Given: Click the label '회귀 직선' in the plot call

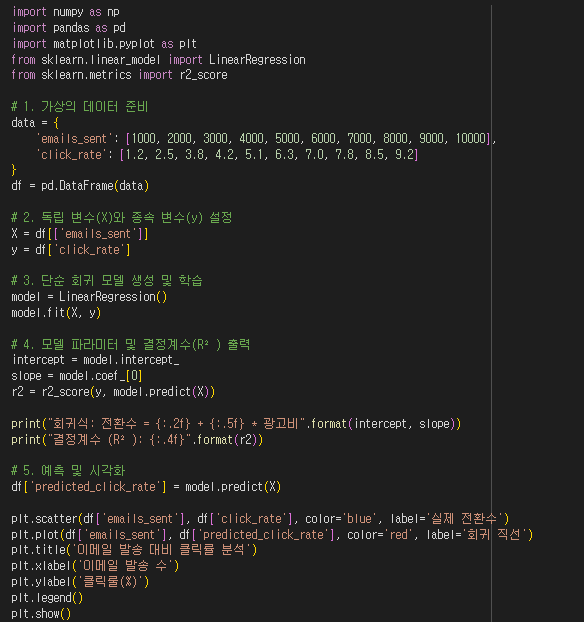Looking at the screenshot, I should click(x=494, y=535).
